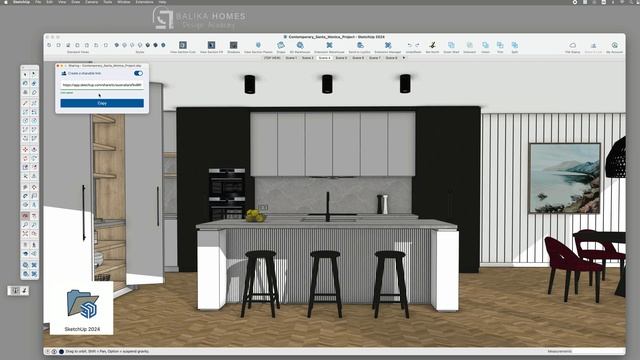The image size is (640, 360).
Task: Pick the Zoom magnifier tool
Action: click(25, 224)
